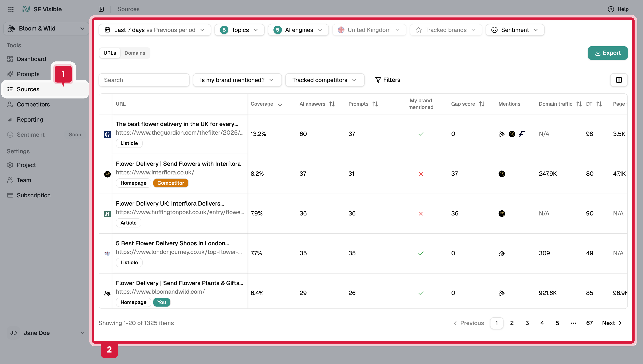Open the Tracked brands dropdown
The width and height of the screenshot is (643, 364).
pos(446,30)
